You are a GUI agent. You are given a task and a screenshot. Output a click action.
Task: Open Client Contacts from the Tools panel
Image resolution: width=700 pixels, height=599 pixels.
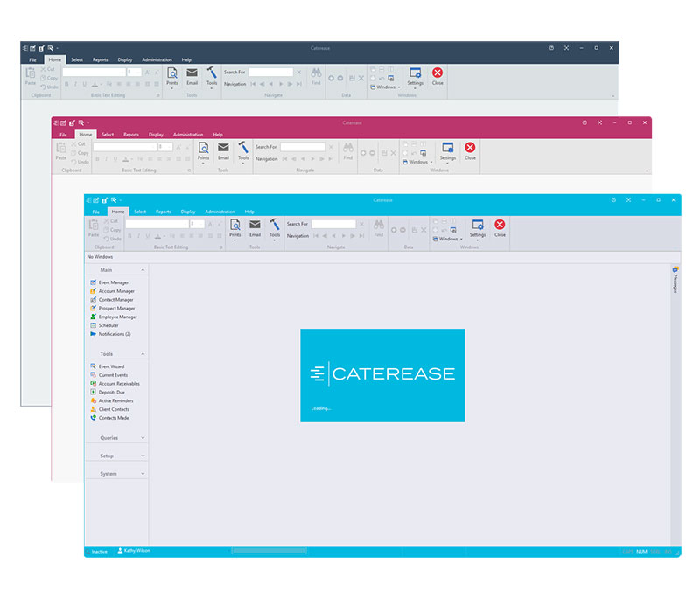pos(110,409)
